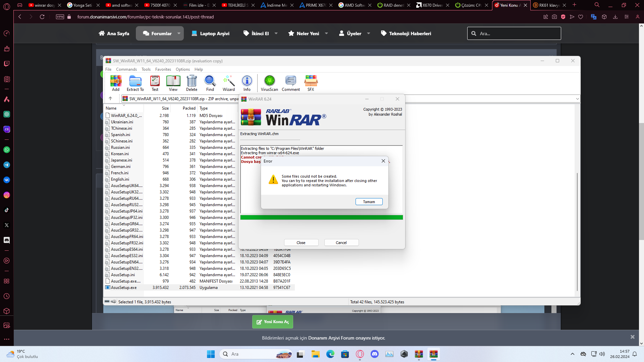This screenshot has height=362, width=644.
Task: Open Twitch in Opera sidebar
Action: 7,64
